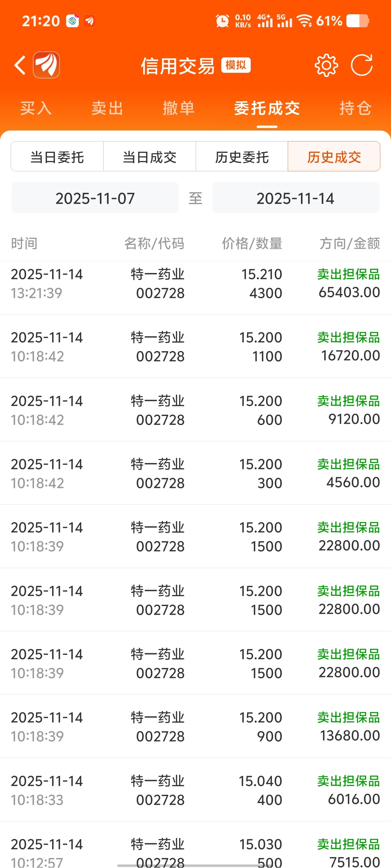Open start date picker 2025-11-07
Image resolution: width=391 pixels, height=868 pixels.
pyautogui.click(x=95, y=198)
